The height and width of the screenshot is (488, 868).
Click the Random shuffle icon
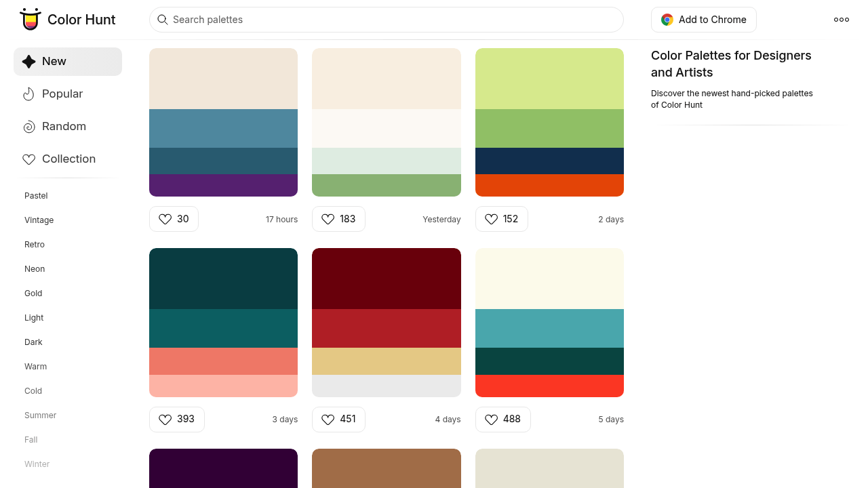click(28, 126)
